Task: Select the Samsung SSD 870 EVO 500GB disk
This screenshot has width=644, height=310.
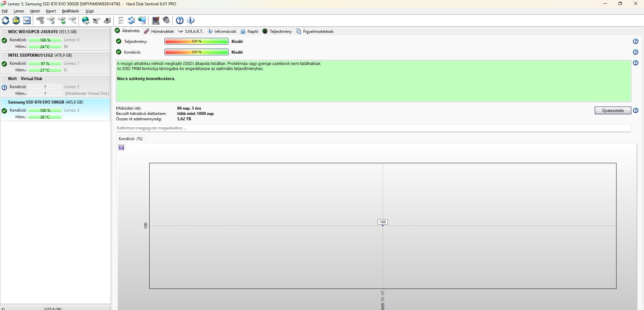Action: (x=55, y=110)
